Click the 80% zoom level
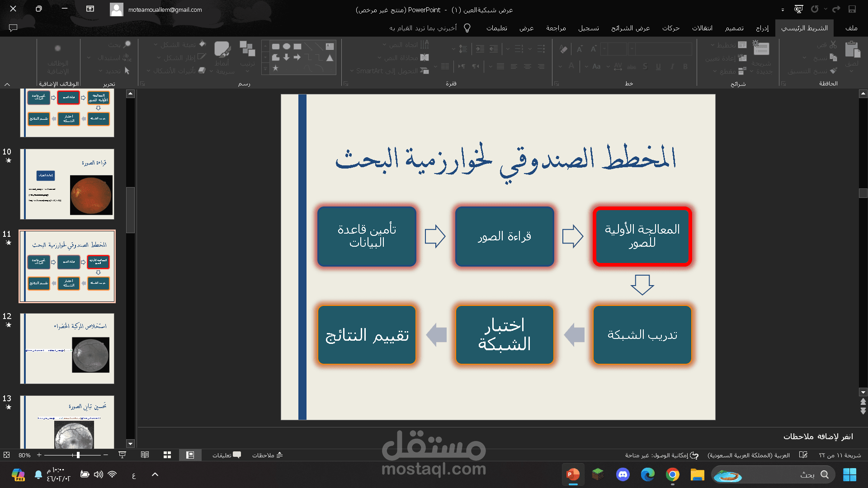Screen dimensions: 868x488 pyautogui.click(x=24, y=455)
